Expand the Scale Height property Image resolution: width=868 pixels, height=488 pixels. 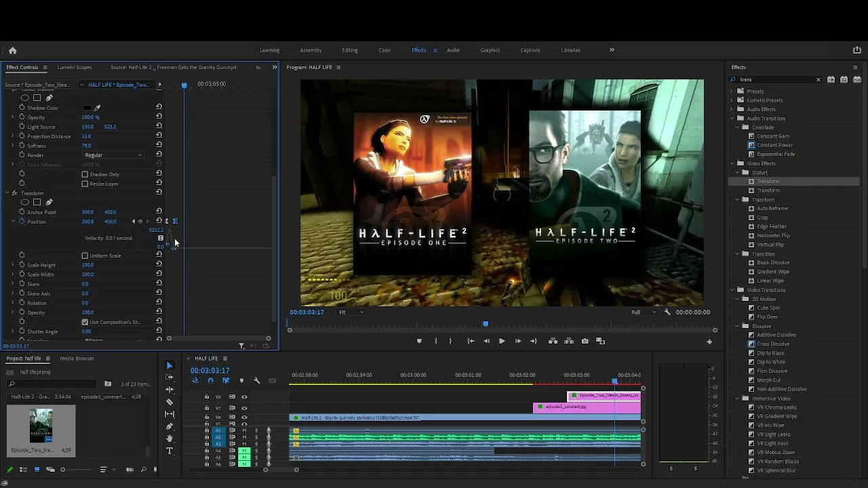12,265
